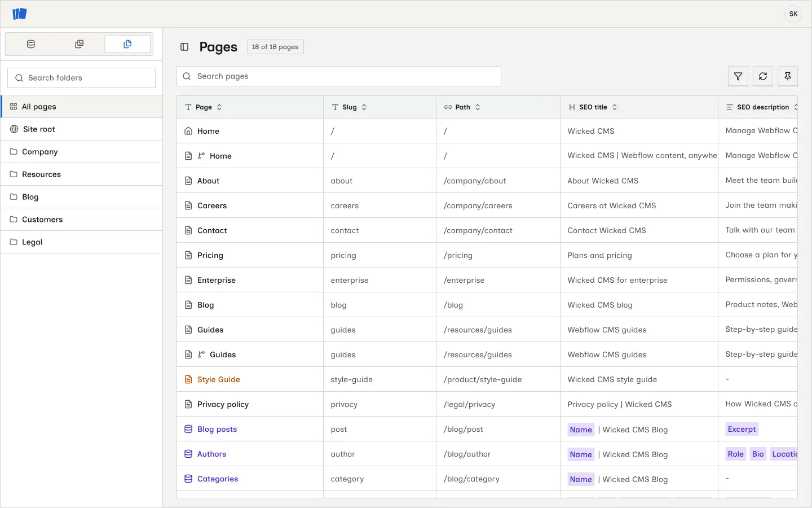The image size is (812, 508).
Task: Open the Authors collection page
Action: pyautogui.click(x=211, y=454)
